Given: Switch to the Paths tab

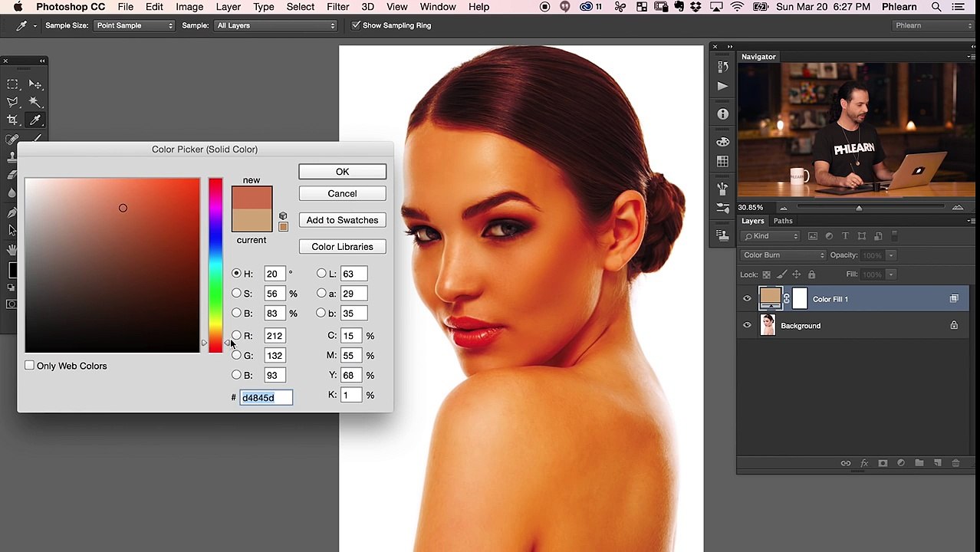Looking at the screenshot, I should point(783,221).
